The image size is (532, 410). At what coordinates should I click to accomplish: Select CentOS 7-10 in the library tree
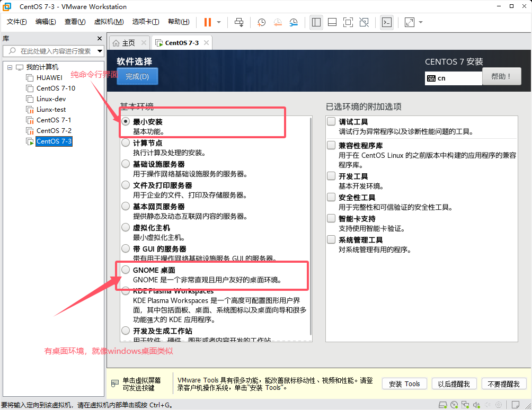(x=56, y=88)
